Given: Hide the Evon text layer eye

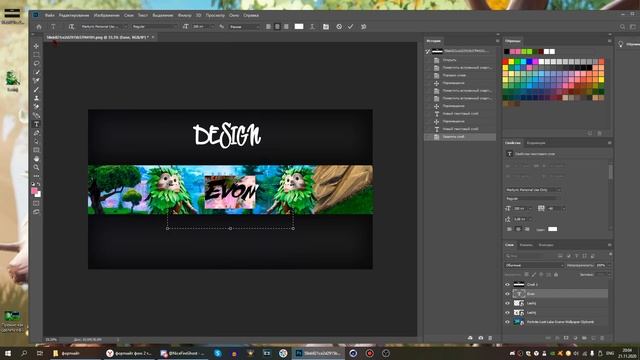Looking at the screenshot, I should coord(507,294).
